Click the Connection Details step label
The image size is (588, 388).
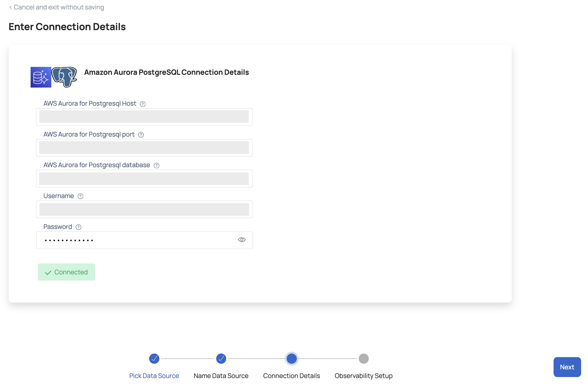(x=291, y=376)
